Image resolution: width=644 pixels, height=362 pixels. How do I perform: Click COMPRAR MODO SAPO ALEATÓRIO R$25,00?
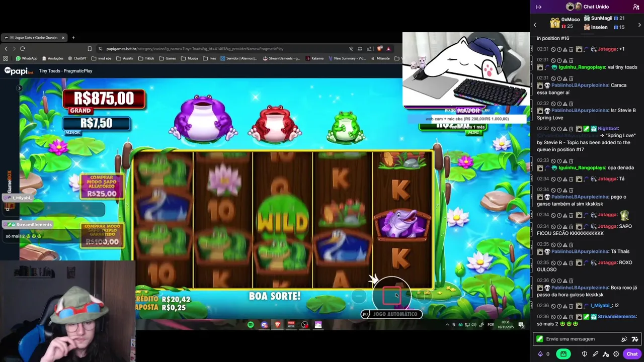coord(102,186)
